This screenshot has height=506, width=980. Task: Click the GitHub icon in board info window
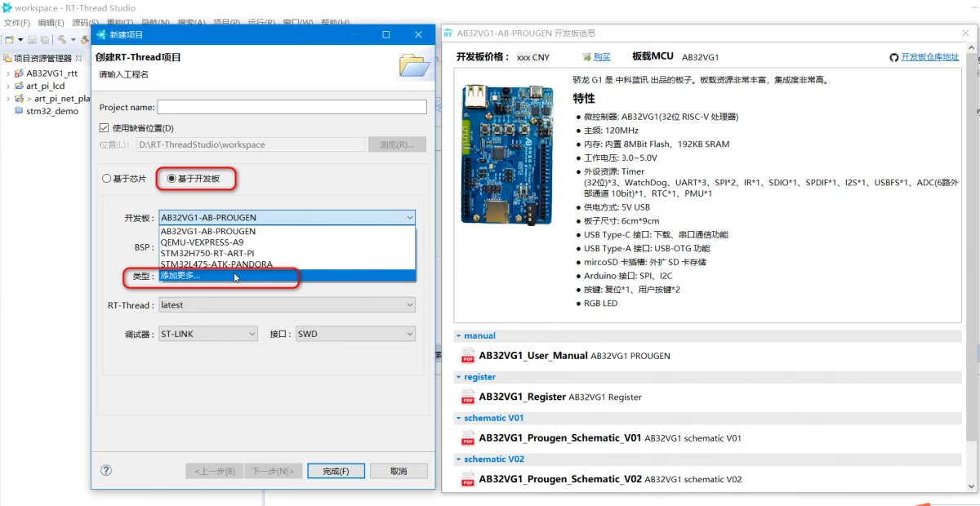pos(894,57)
